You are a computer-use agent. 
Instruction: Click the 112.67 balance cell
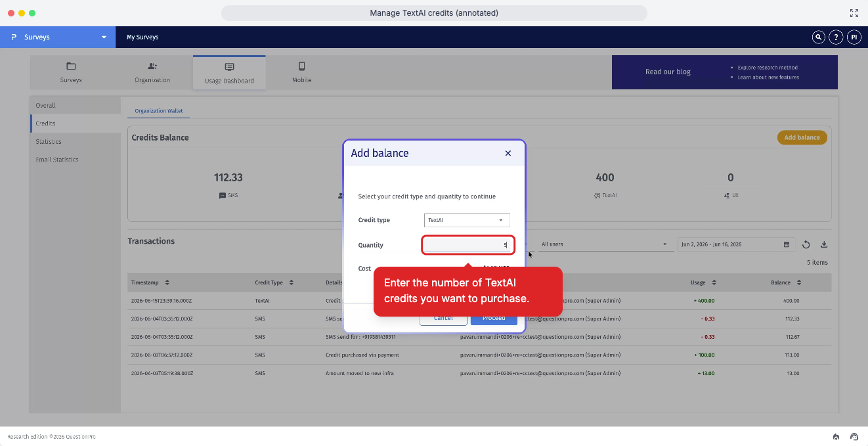click(792, 337)
